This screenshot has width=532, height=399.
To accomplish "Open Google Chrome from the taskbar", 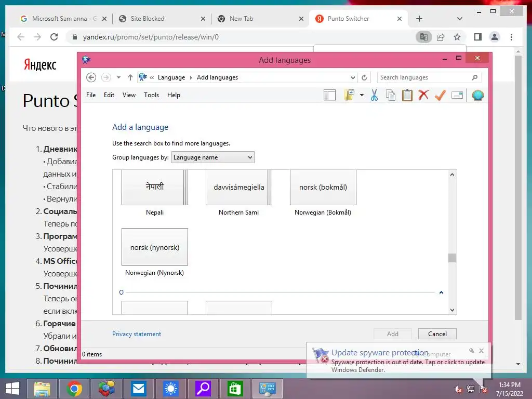I will click(x=74, y=389).
